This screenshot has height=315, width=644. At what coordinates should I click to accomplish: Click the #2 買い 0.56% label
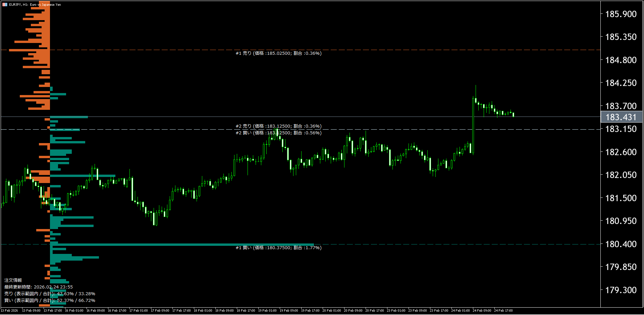(278, 133)
